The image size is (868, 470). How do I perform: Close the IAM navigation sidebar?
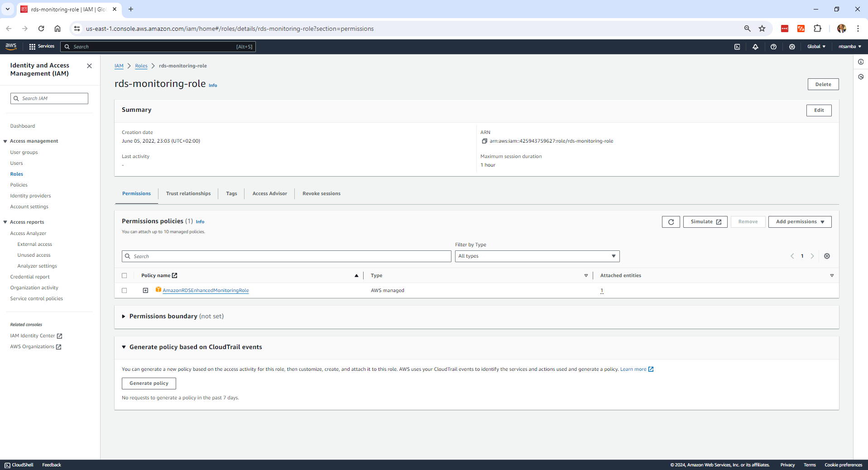(x=89, y=66)
